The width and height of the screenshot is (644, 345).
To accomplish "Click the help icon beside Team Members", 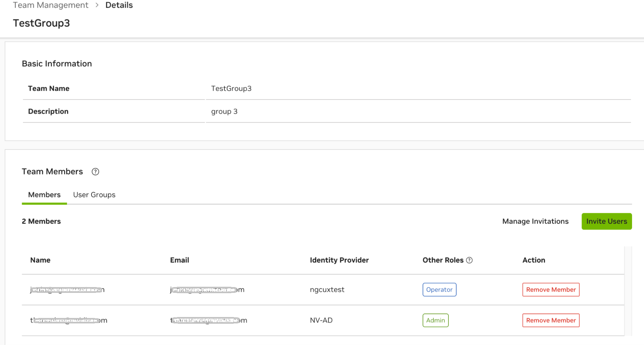I will [95, 172].
